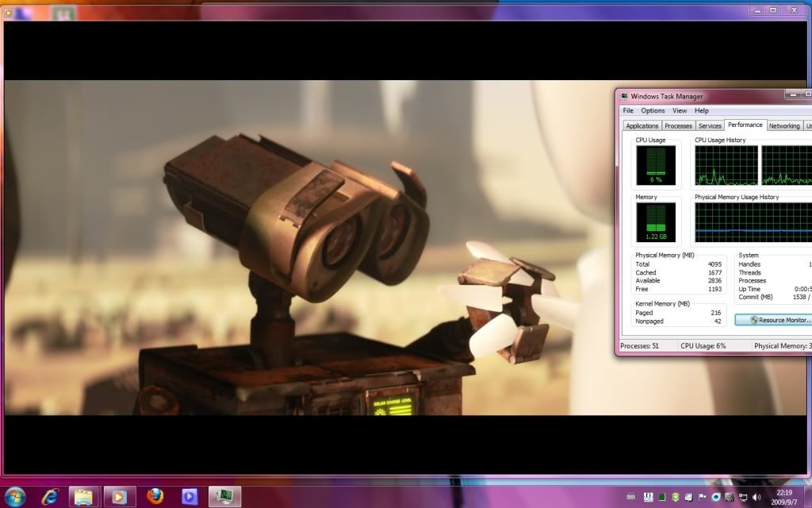Open the Help menu in Task Manager
812x508 pixels.
701,111
